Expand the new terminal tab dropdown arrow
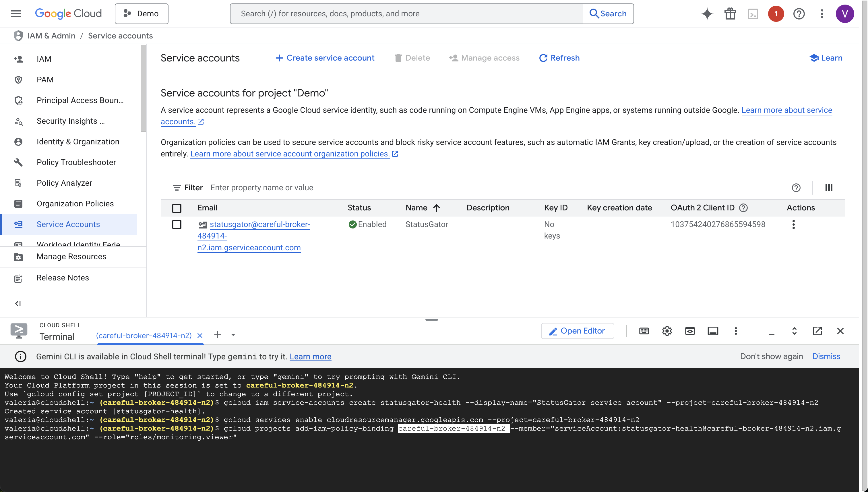The height and width of the screenshot is (492, 868). (233, 335)
